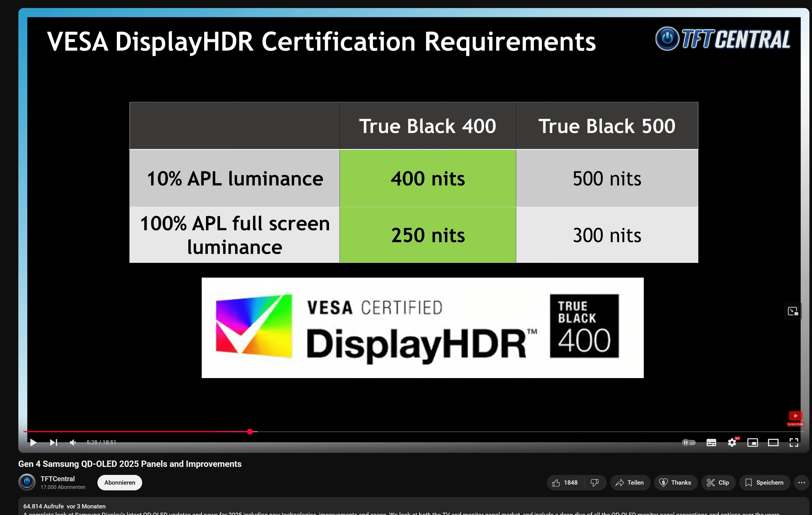
Task: Click the 17.000 Abonnenten subscriber count
Action: click(x=63, y=487)
